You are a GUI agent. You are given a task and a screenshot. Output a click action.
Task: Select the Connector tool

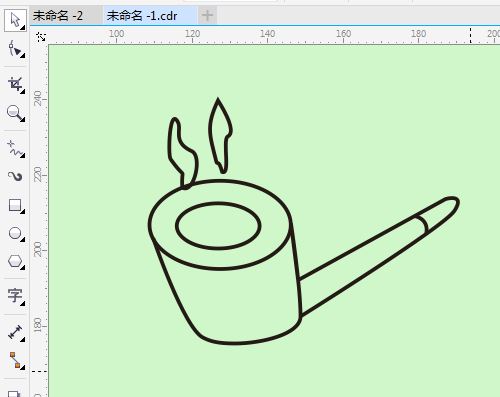16,360
